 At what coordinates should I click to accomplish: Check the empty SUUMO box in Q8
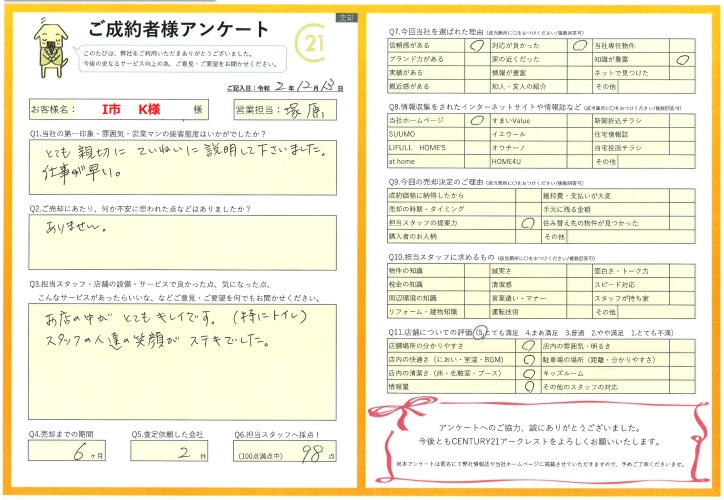[x=474, y=131]
